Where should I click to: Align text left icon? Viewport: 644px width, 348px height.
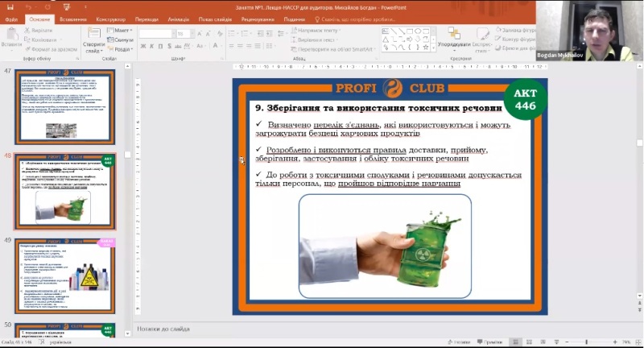tap(232, 46)
